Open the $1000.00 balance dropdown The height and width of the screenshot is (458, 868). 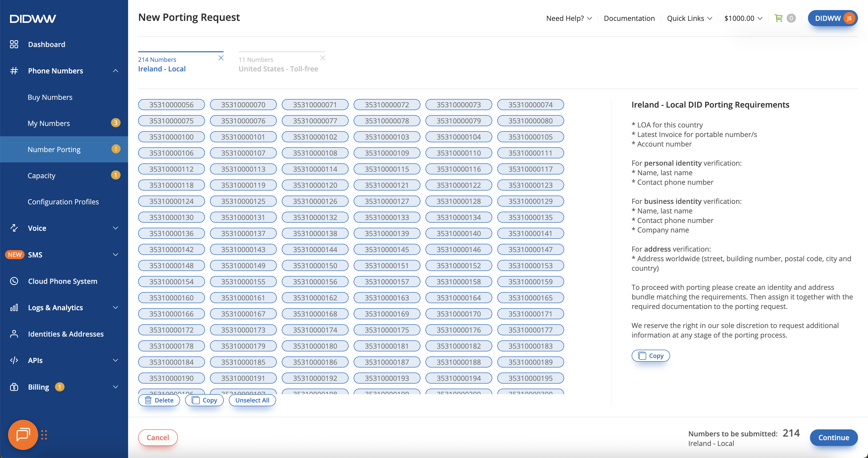[743, 18]
